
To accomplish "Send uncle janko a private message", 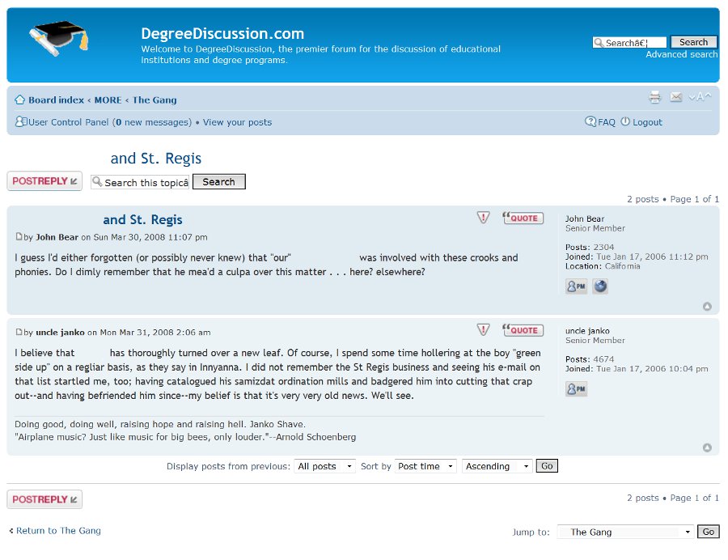I will point(576,388).
